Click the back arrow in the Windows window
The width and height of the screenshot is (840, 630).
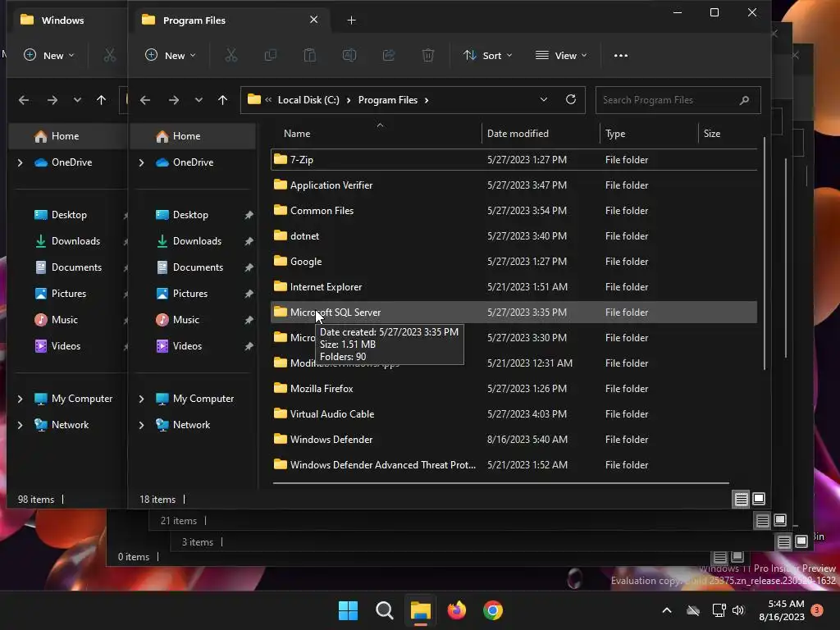point(24,99)
